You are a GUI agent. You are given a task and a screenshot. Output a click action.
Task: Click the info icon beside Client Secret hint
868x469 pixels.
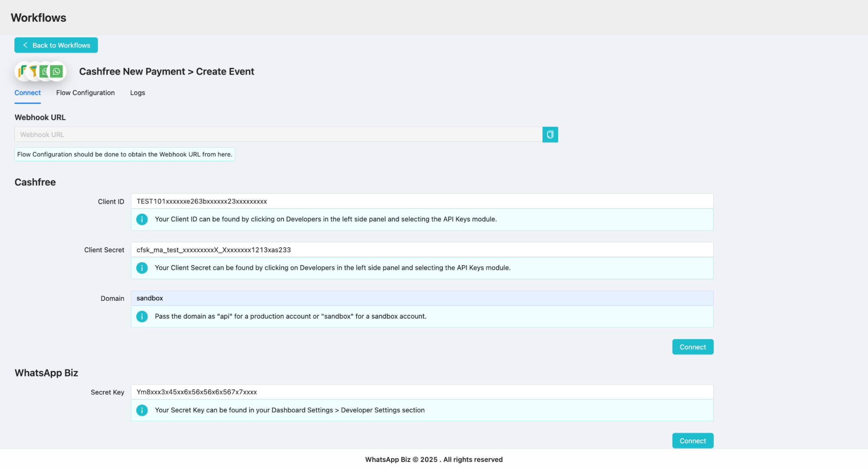[142, 268]
